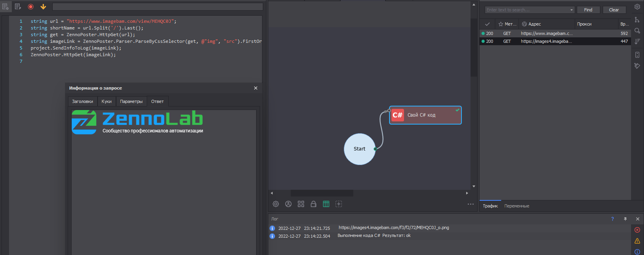The image size is (644, 255).
Task: Toggle warning messages filter in log
Action: pyautogui.click(x=637, y=241)
